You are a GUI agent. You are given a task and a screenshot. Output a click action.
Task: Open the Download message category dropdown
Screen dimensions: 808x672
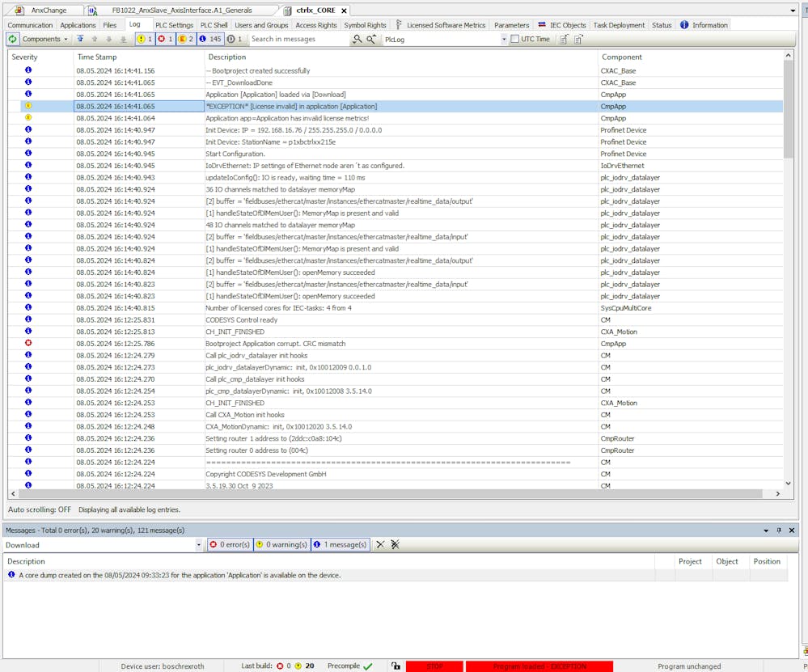tap(199, 545)
